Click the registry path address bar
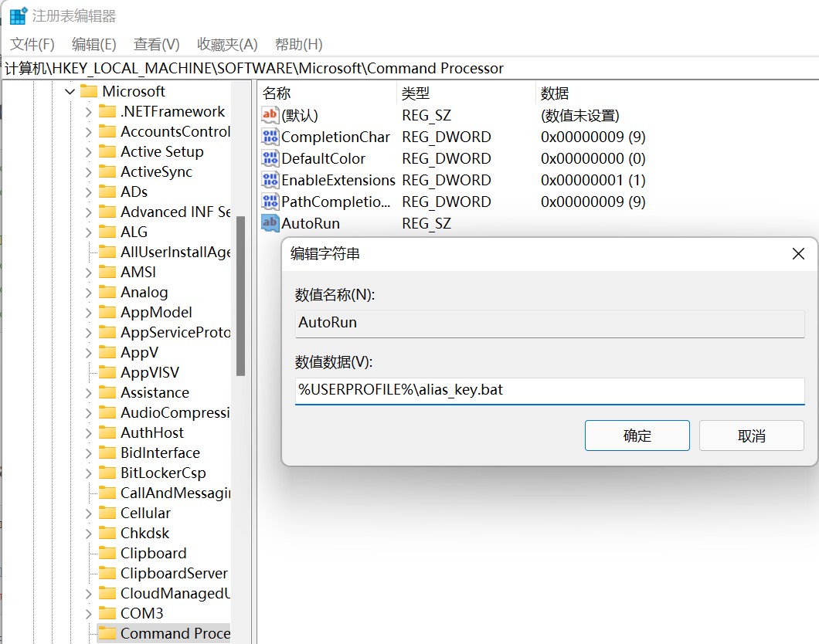This screenshot has height=644, width=819. click(410, 69)
